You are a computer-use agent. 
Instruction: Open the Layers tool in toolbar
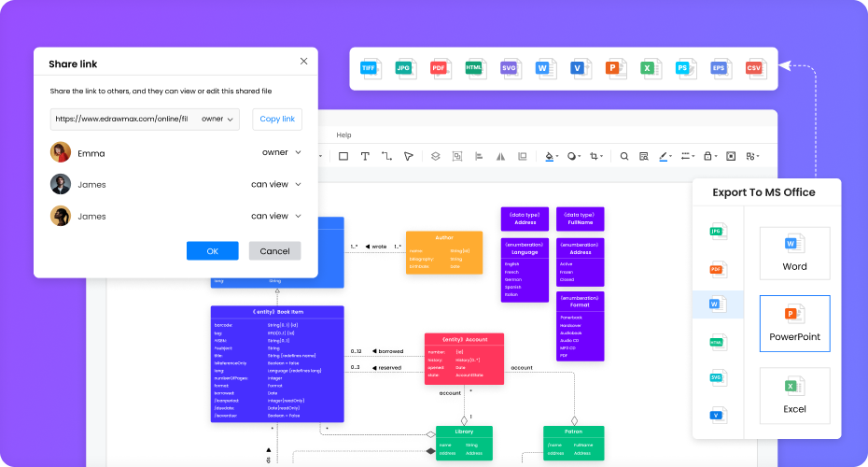[x=435, y=156]
